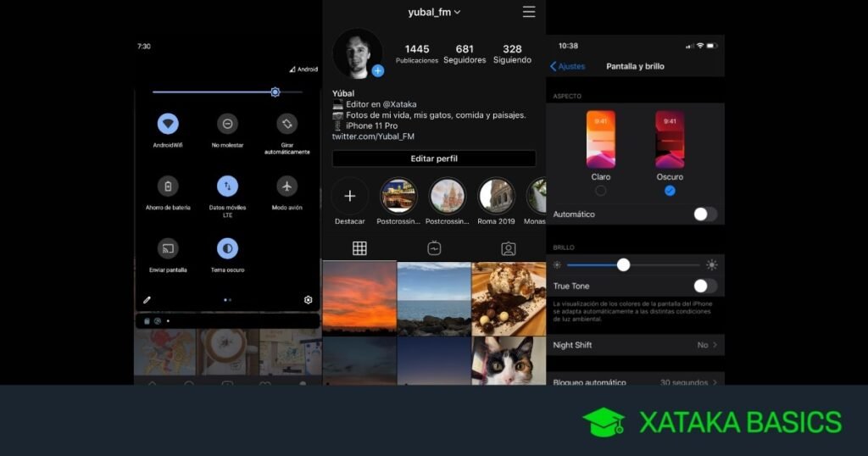Tap the blue plus add-story badge
Viewport: 868px width, 456px height.
377,71
